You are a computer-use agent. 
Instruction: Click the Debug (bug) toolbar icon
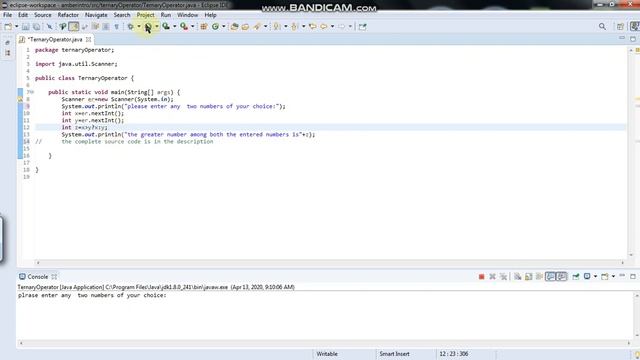coord(131,27)
